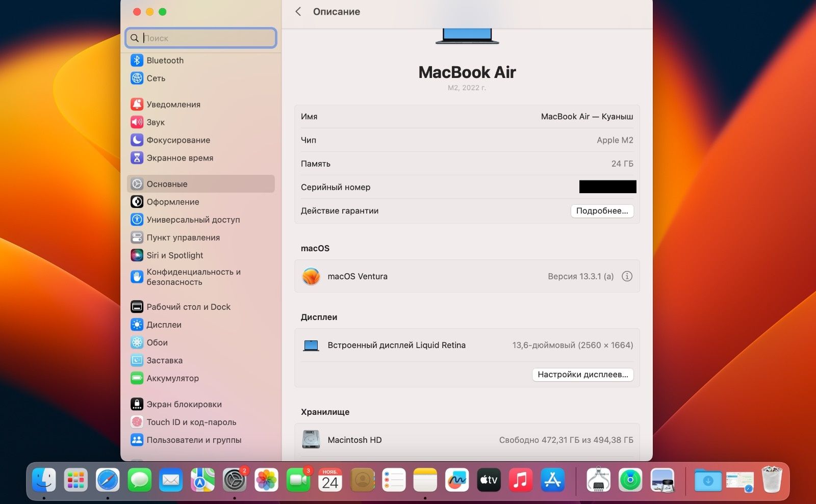
Task: Open Calendar from the Dock
Action: click(330, 480)
